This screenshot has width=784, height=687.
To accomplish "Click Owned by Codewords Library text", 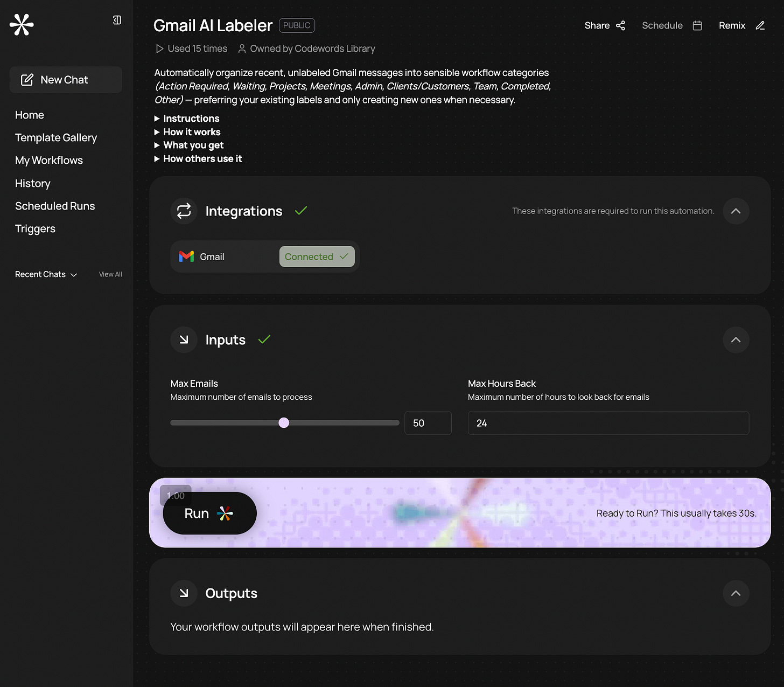I will pyautogui.click(x=312, y=48).
